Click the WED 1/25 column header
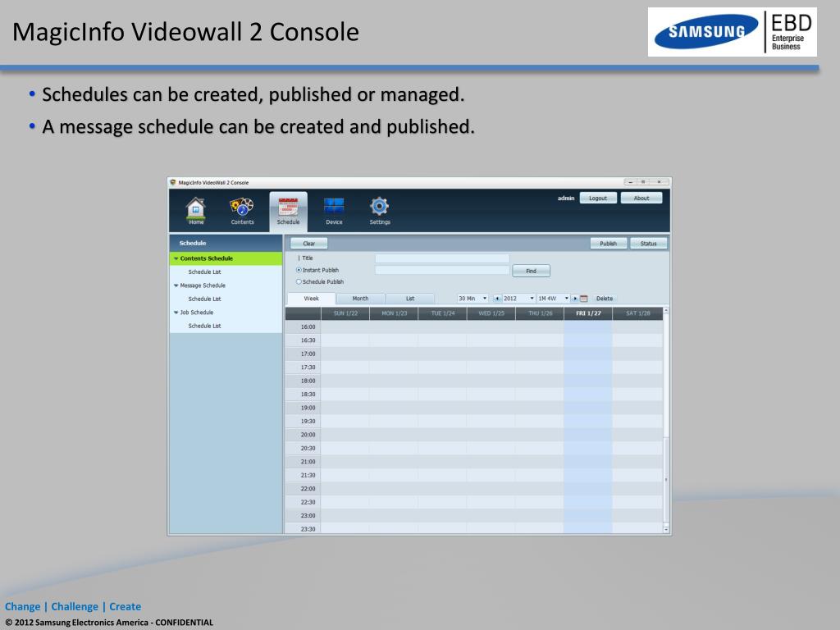This screenshot has height=630, width=840. coord(491,313)
